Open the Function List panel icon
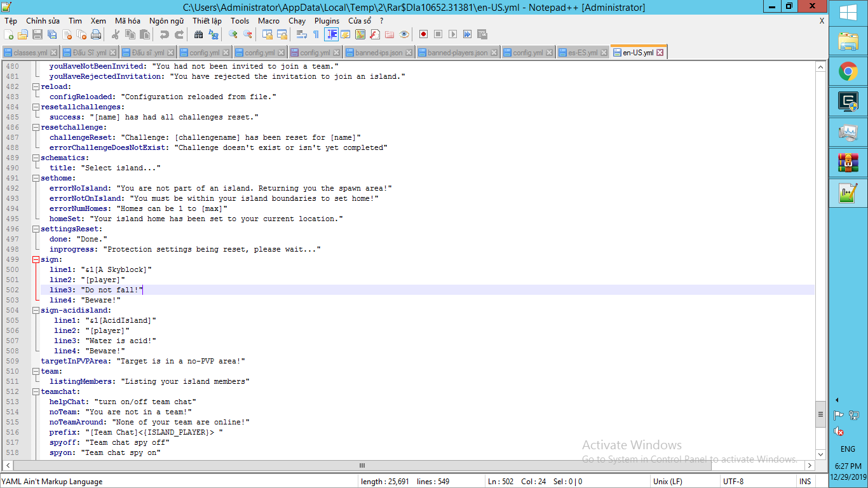Screen dimensions: 868x488 [375, 34]
